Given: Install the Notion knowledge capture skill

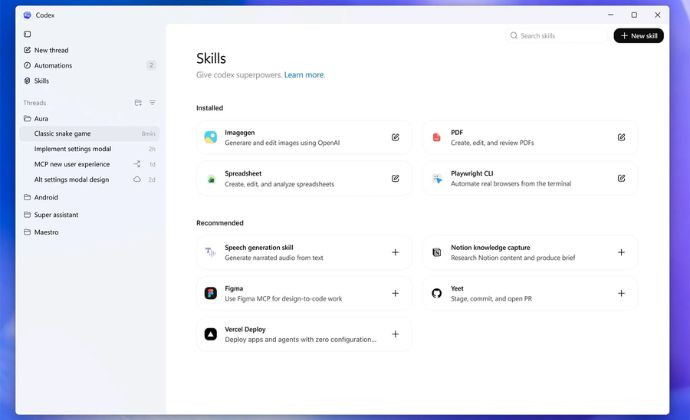Looking at the screenshot, I should pyautogui.click(x=621, y=253).
